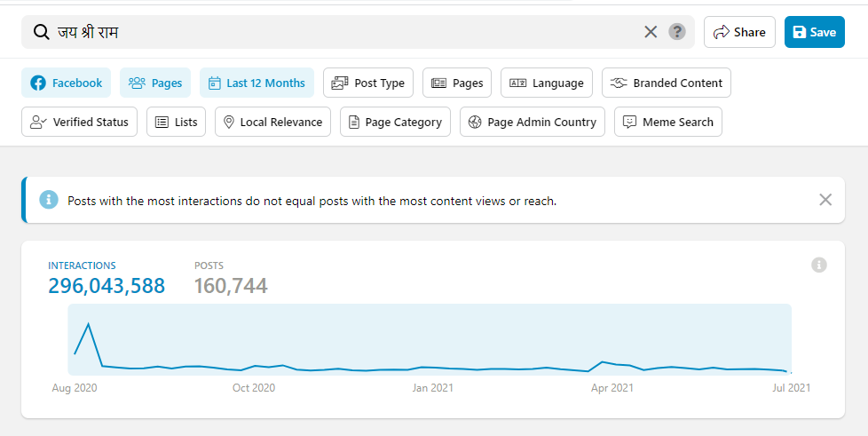
Task: Click the search magnifier icon
Action: (x=41, y=32)
